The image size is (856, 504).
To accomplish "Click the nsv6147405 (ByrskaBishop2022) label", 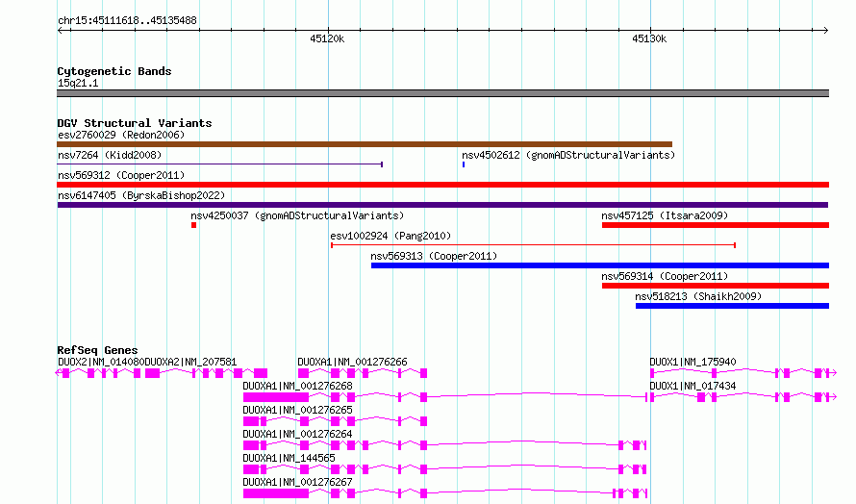I will pyautogui.click(x=141, y=195).
